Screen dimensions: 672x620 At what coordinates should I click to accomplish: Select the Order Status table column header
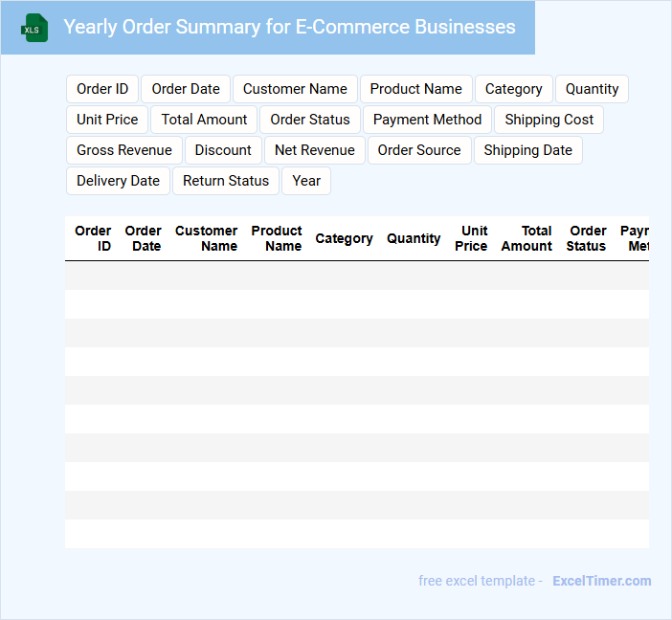click(586, 238)
